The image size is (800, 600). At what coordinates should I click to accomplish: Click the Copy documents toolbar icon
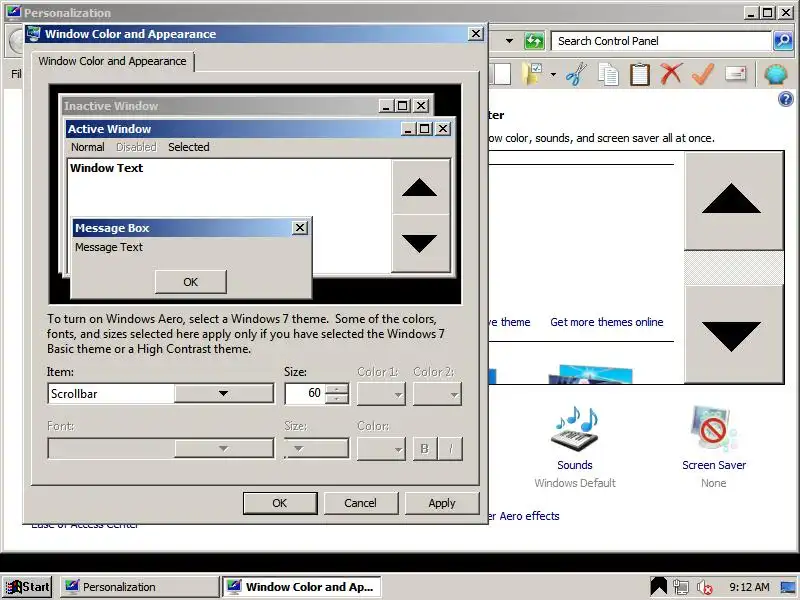(608, 74)
